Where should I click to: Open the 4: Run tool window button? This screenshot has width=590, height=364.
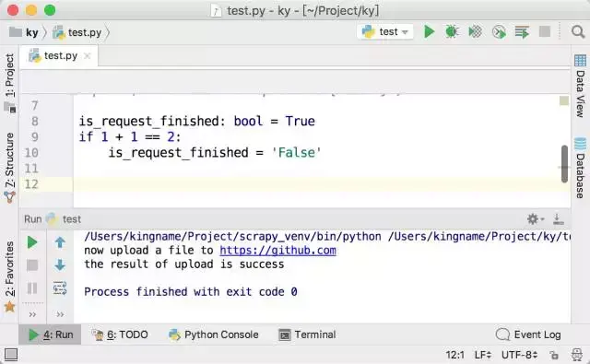50,335
